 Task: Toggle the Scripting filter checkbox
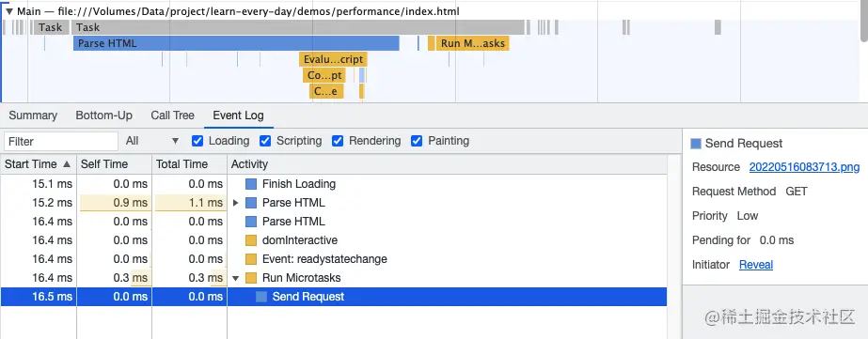tap(265, 141)
